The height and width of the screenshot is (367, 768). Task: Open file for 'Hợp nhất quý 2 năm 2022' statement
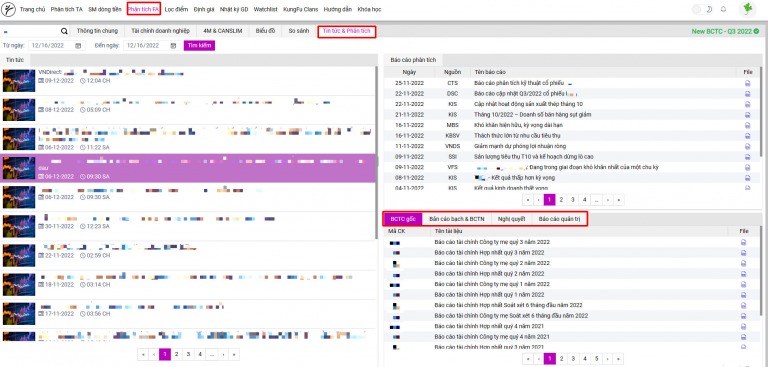coord(744,274)
